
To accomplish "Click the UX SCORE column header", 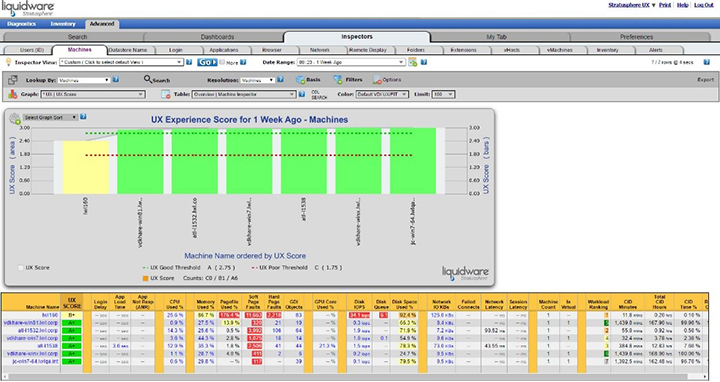I will (x=72, y=302).
